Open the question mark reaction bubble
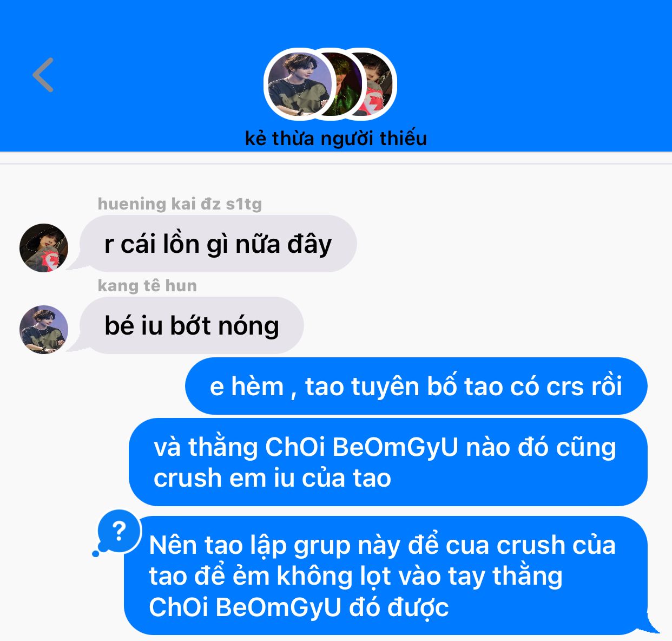The height and width of the screenshot is (641, 672). point(118,532)
